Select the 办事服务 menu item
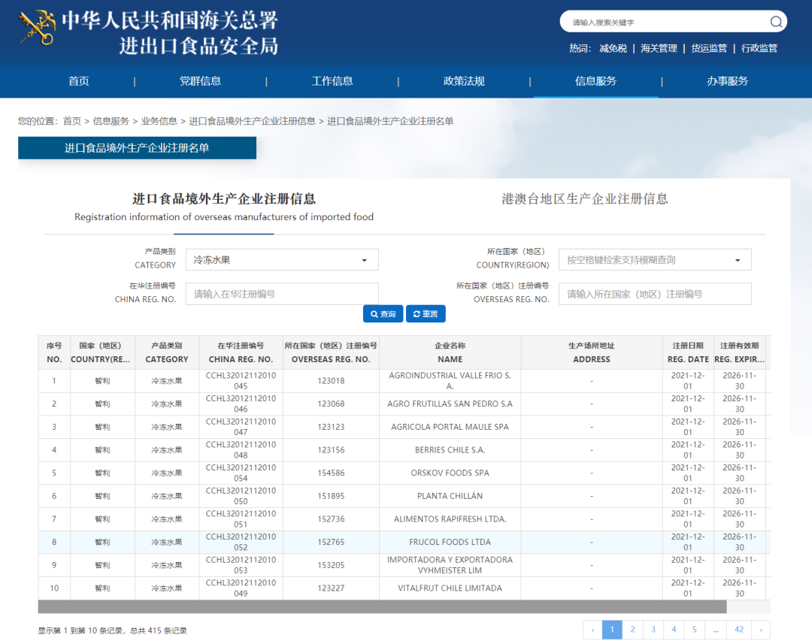Screen dimensions: 812x644 click(x=727, y=81)
